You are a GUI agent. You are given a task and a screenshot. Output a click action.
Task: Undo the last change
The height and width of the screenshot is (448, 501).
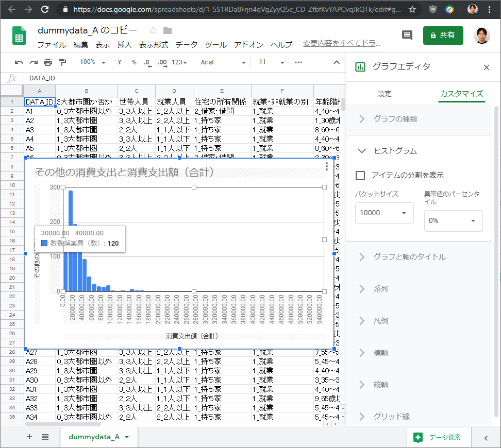pos(20,62)
